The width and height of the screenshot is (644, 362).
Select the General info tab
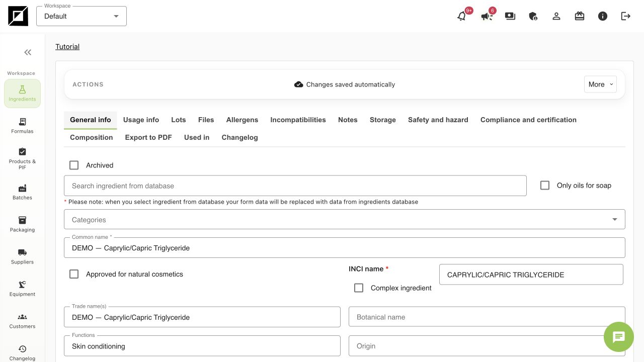coord(91,120)
